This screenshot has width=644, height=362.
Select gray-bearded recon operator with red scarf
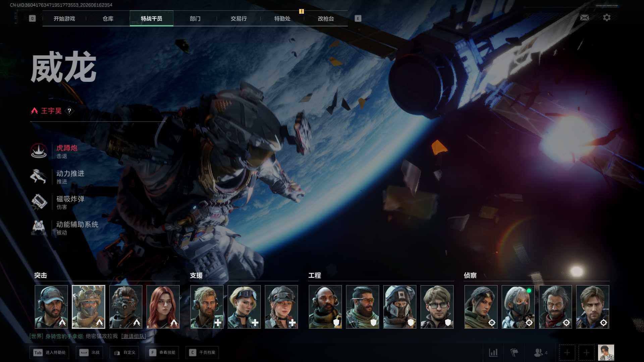point(555,307)
